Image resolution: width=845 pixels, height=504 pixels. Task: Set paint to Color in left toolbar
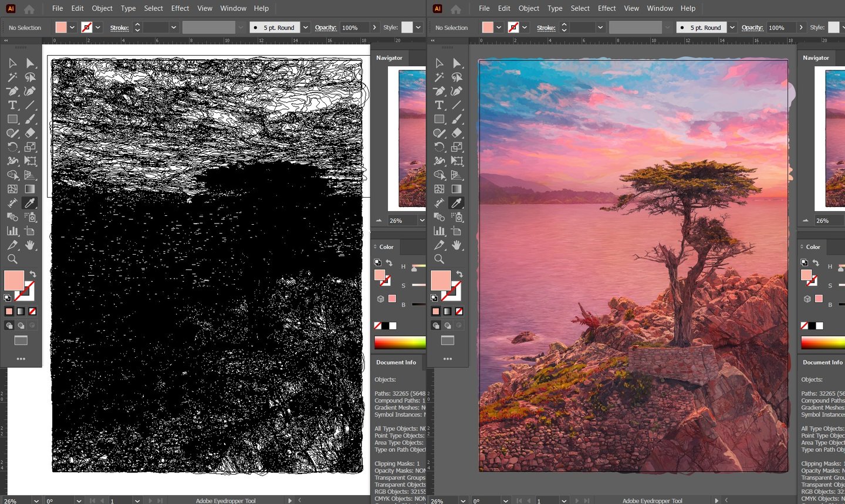pos(9,311)
